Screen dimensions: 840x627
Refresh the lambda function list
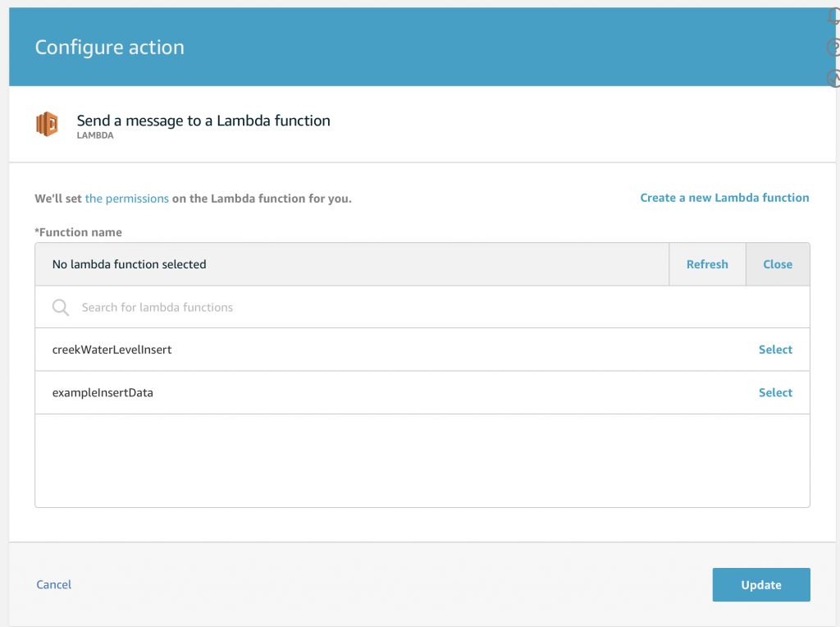pyautogui.click(x=707, y=264)
